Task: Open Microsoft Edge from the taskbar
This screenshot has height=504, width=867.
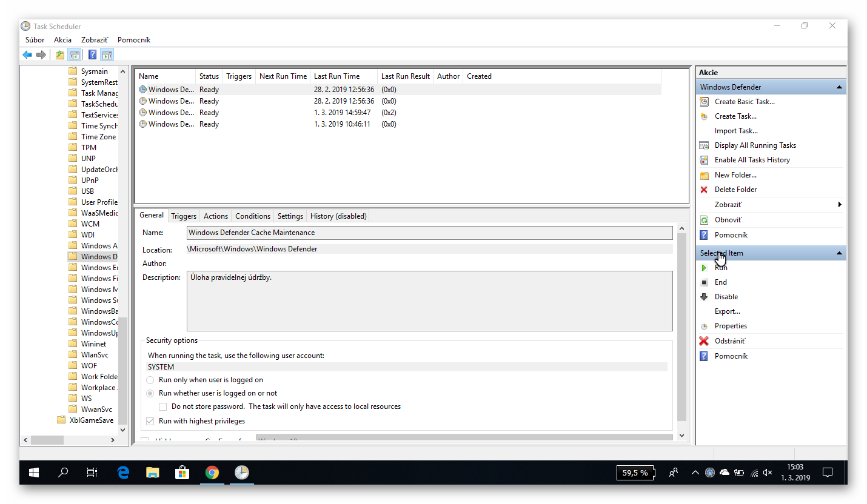Action: pyautogui.click(x=124, y=472)
